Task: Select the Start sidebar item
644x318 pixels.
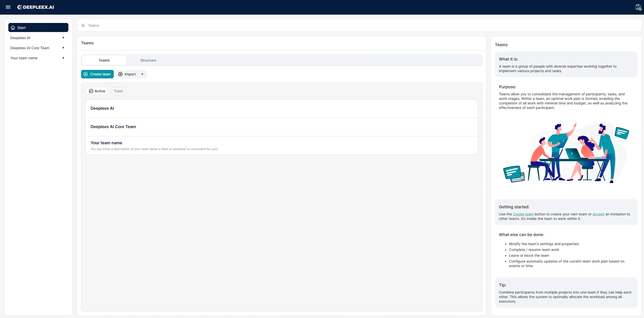Action: coord(38,27)
